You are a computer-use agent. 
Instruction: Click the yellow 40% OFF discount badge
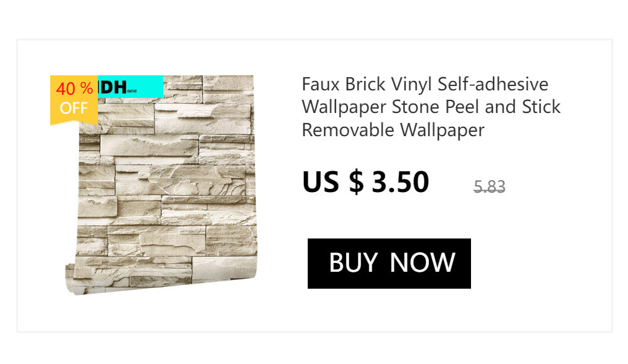(x=74, y=100)
